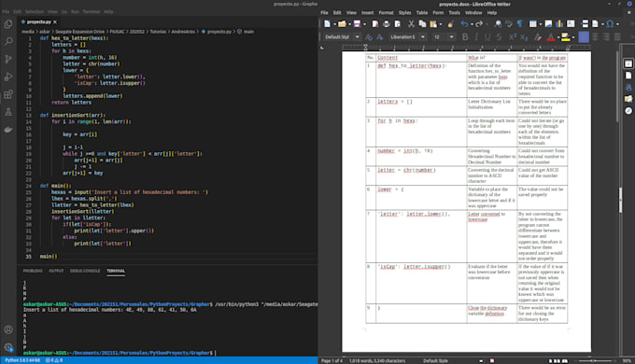Toggle Subscript in Writer toolbar
This screenshot has width=635, height=364.
[x=524, y=37]
